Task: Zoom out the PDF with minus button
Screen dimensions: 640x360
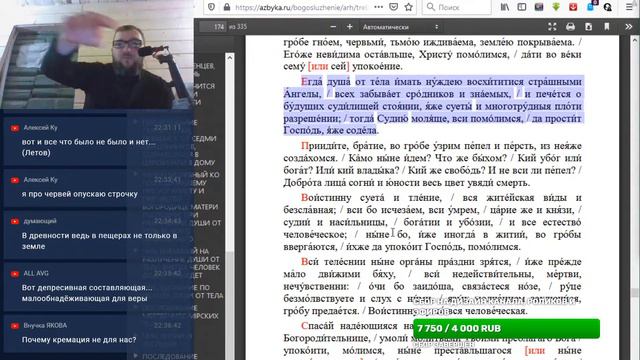Action: [333, 27]
